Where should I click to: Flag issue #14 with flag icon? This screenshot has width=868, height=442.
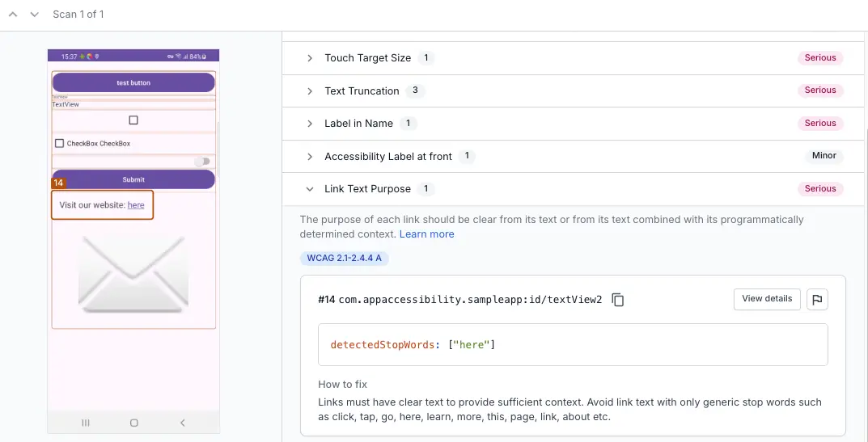pyautogui.click(x=817, y=299)
